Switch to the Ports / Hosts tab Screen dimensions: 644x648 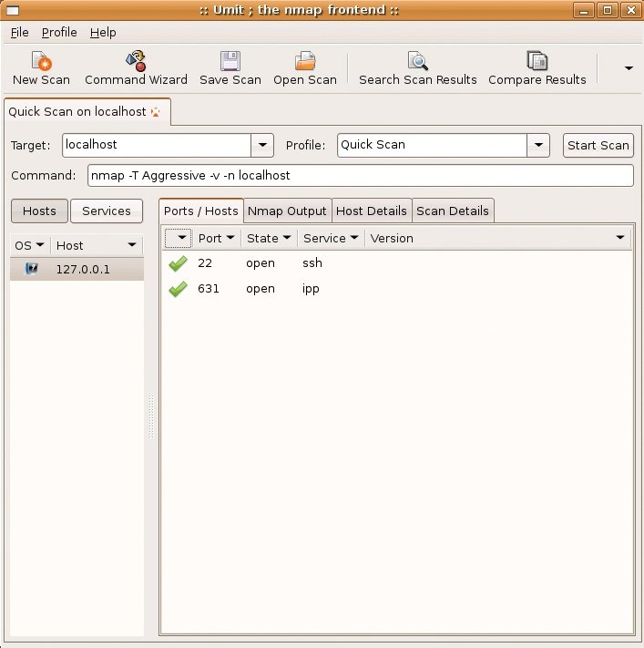[x=201, y=211]
